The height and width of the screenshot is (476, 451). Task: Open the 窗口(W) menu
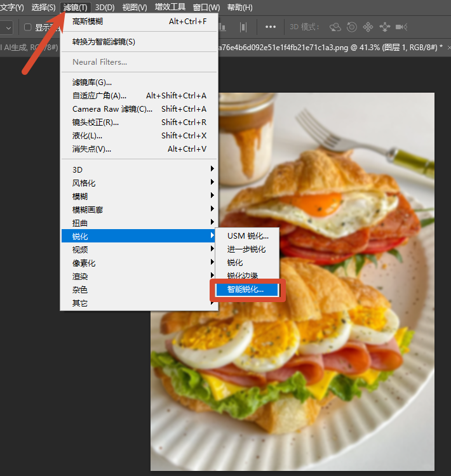pos(206,7)
